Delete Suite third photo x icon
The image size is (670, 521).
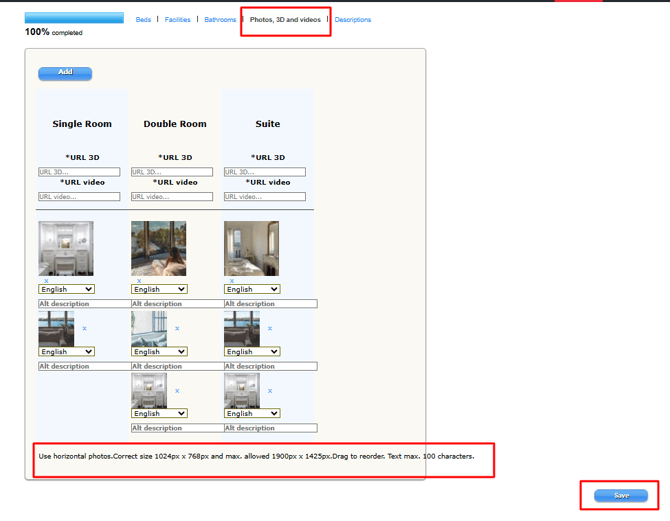270,391
